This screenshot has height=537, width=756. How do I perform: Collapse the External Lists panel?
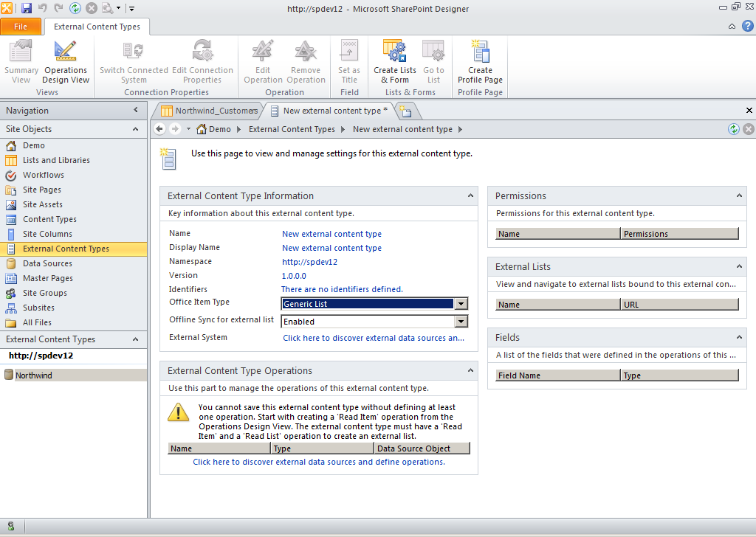(x=739, y=266)
